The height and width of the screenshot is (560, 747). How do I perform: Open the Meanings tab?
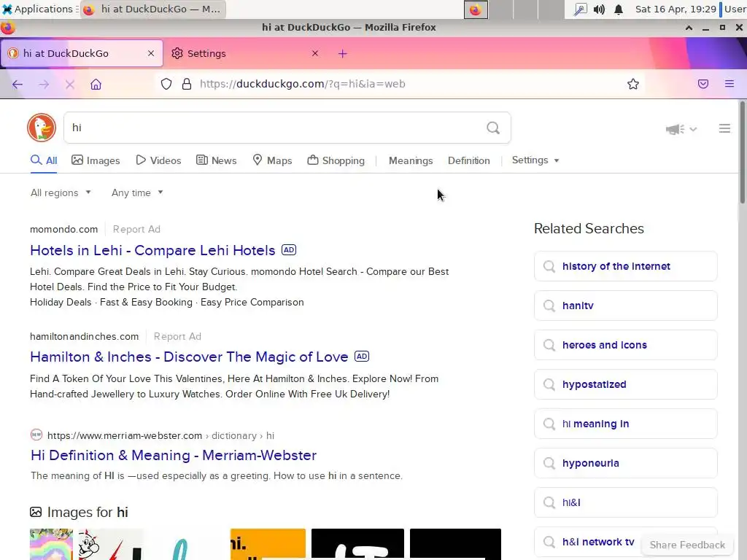click(x=411, y=161)
